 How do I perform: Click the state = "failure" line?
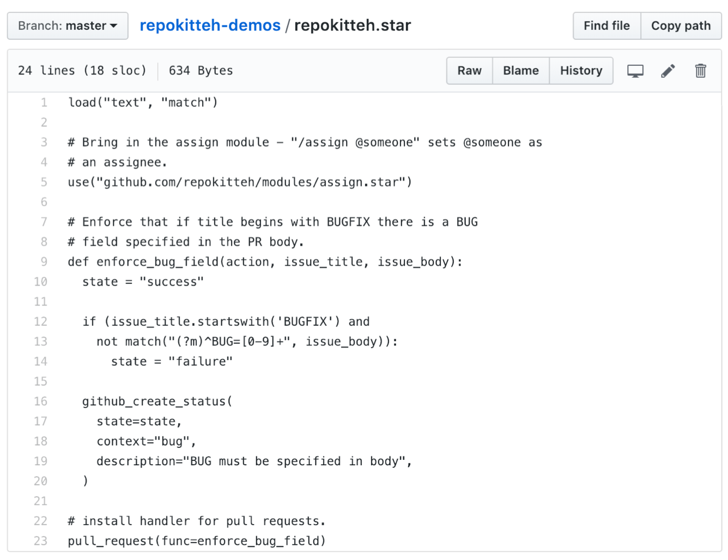pyautogui.click(x=172, y=361)
